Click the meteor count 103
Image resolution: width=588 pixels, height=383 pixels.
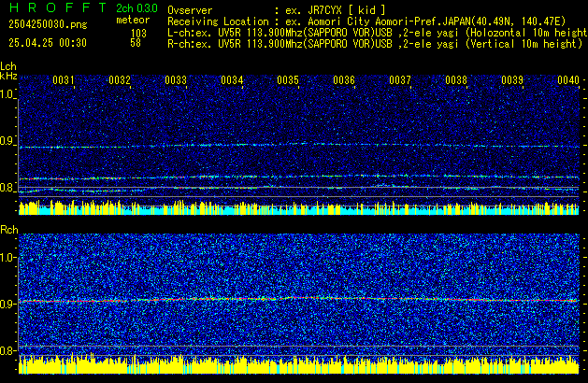(138, 33)
